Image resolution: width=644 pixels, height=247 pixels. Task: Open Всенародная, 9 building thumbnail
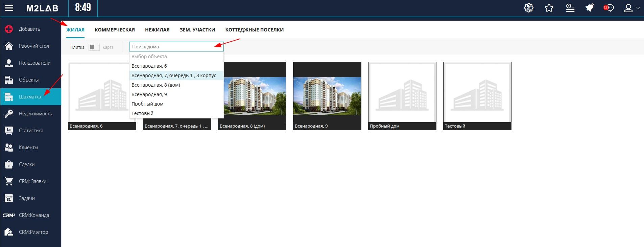327,96
